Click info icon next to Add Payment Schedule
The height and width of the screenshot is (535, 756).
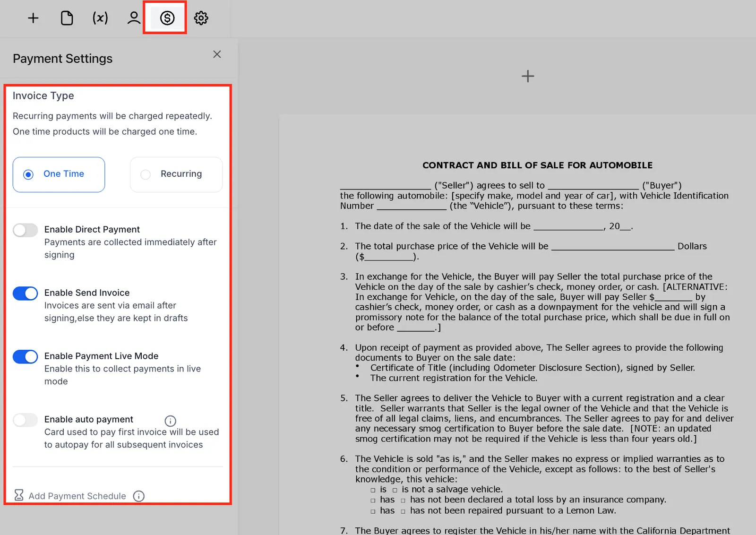pyautogui.click(x=138, y=496)
